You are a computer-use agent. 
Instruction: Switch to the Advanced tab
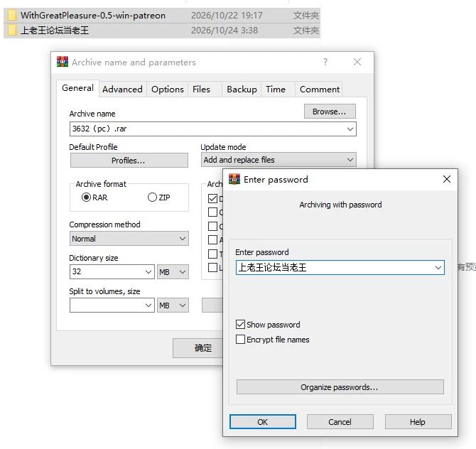[122, 90]
